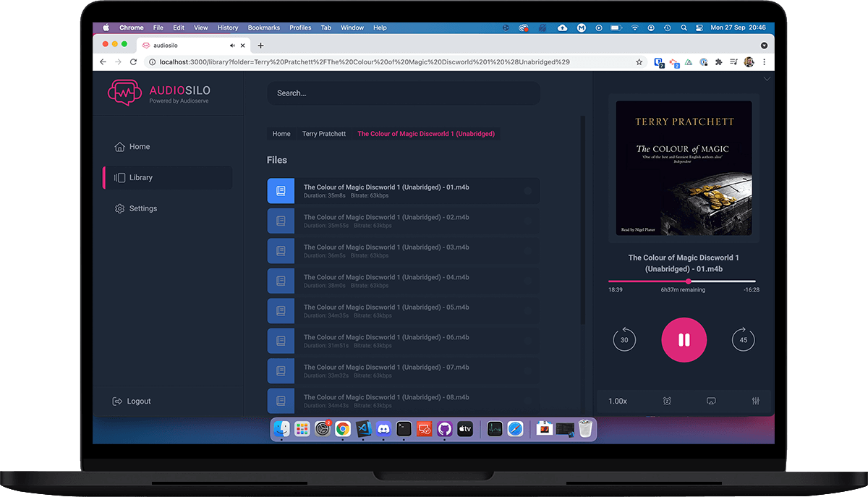Open the 1.00x playback speed selector
868x497 pixels.
click(618, 401)
